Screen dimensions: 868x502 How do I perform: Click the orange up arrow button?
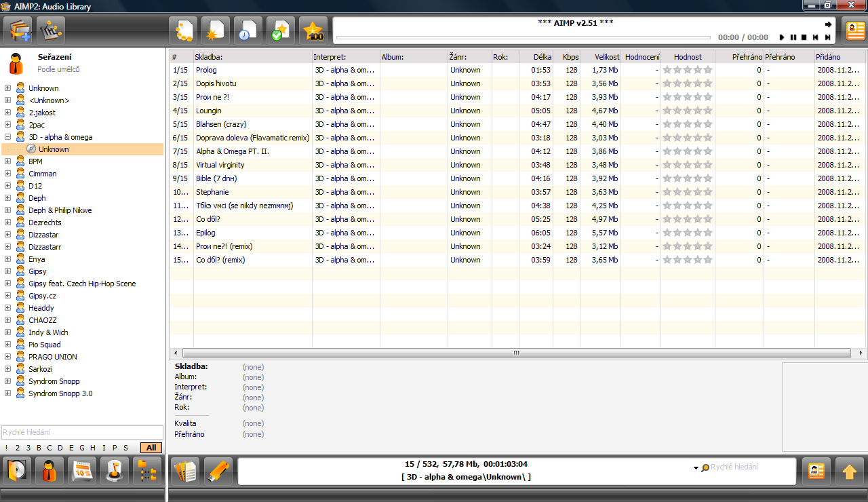[x=850, y=471]
